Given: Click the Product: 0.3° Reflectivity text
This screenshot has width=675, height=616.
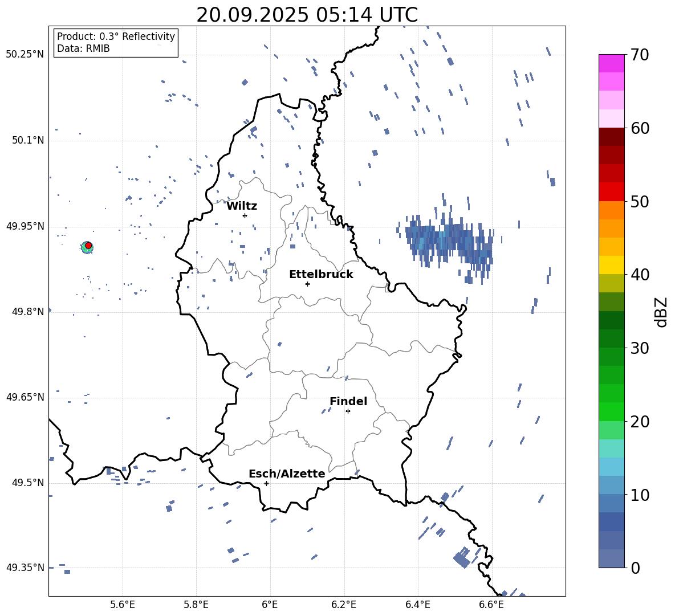Looking at the screenshot, I should click(116, 36).
